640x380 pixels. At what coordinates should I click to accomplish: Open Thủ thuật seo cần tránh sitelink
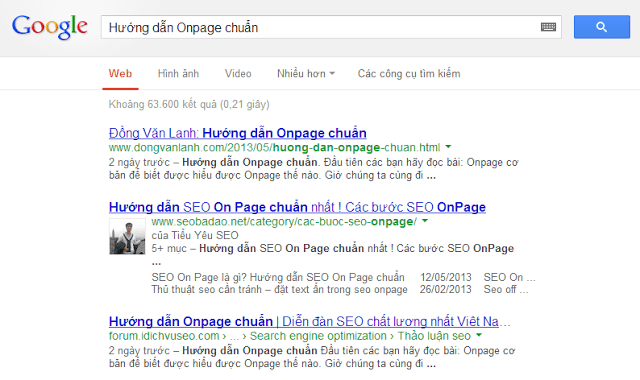(x=280, y=289)
